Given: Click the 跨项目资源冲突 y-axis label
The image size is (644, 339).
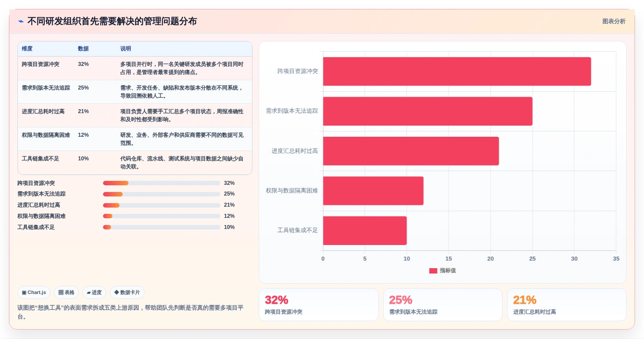Looking at the screenshot, I should 297,71.
